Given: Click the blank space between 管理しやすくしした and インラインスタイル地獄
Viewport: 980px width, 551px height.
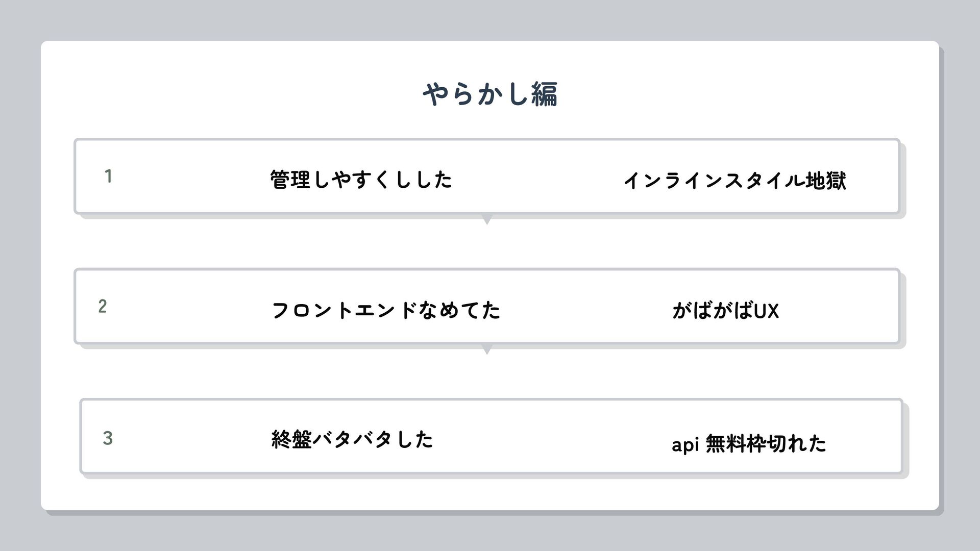Looking at the screenshot, I should coord(536,179).
